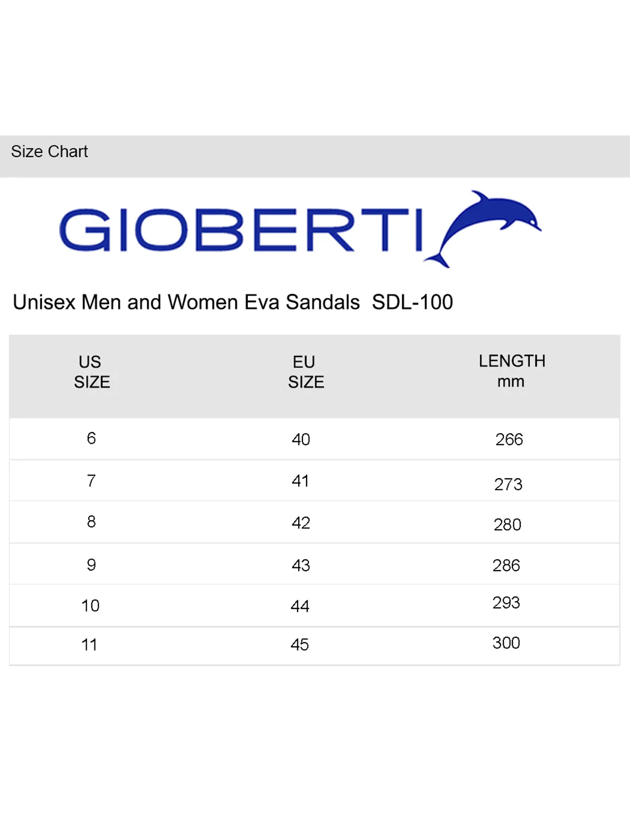Select US size 9 cell
The image size is (630, 840).
coord(91,565)
